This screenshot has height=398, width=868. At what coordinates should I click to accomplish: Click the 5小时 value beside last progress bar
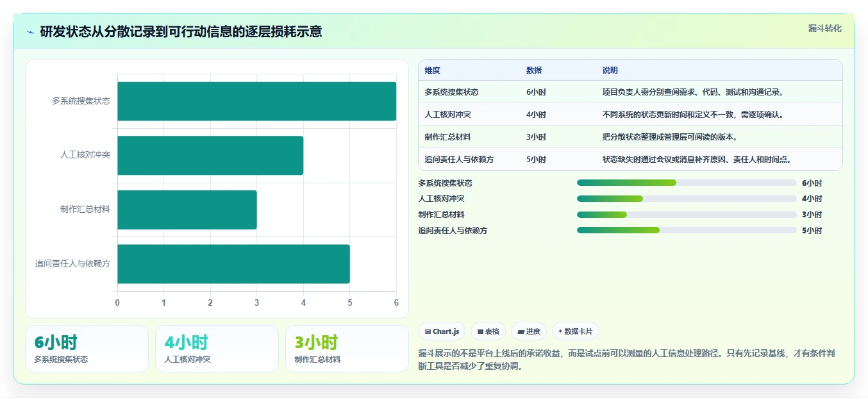pyautogui.click(x=812, y=230)
